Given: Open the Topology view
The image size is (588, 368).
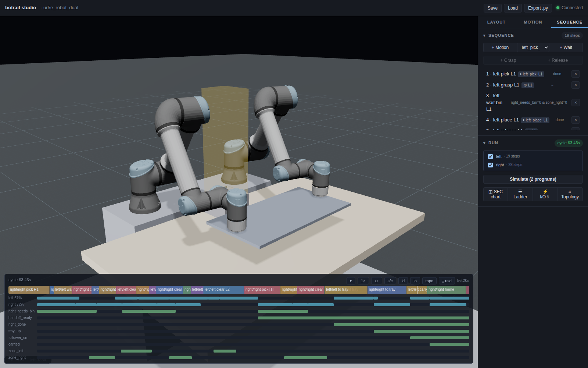Looking at the screenshot, I should pos(570,194).
